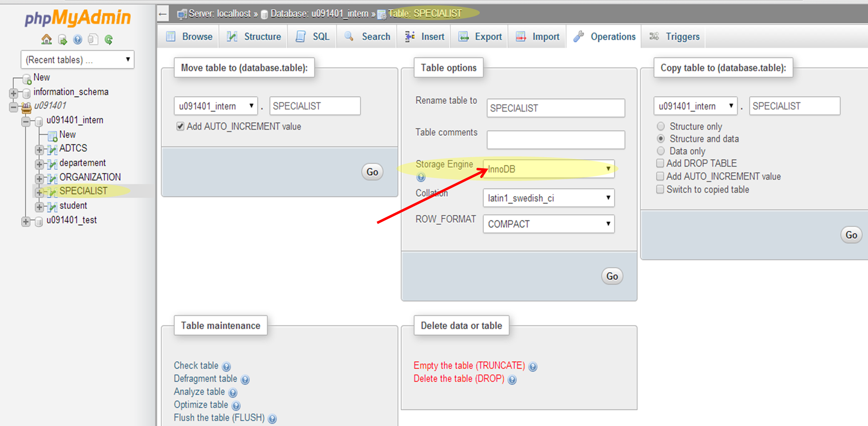Click help icon beside Analyze table
The width and height of the screenshot is (868, 426).
point(233,393)
